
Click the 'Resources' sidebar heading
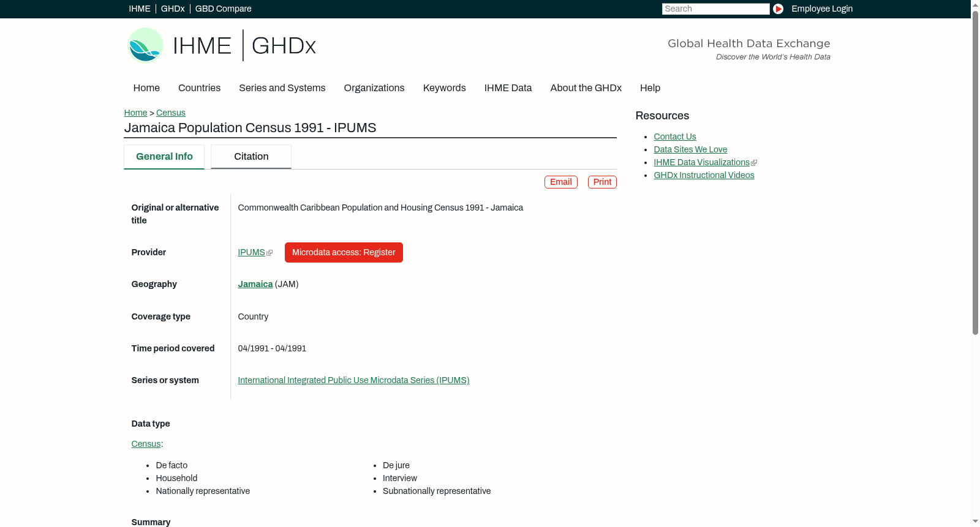662,116
